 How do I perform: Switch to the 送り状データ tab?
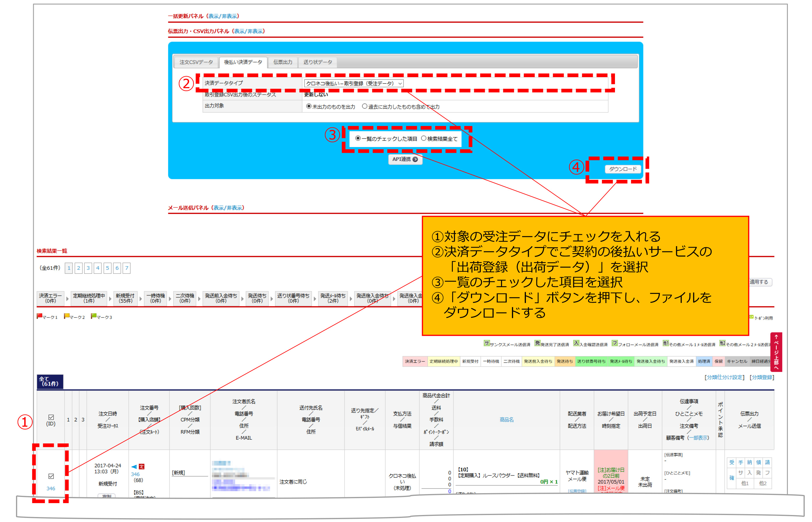[318, 62]
